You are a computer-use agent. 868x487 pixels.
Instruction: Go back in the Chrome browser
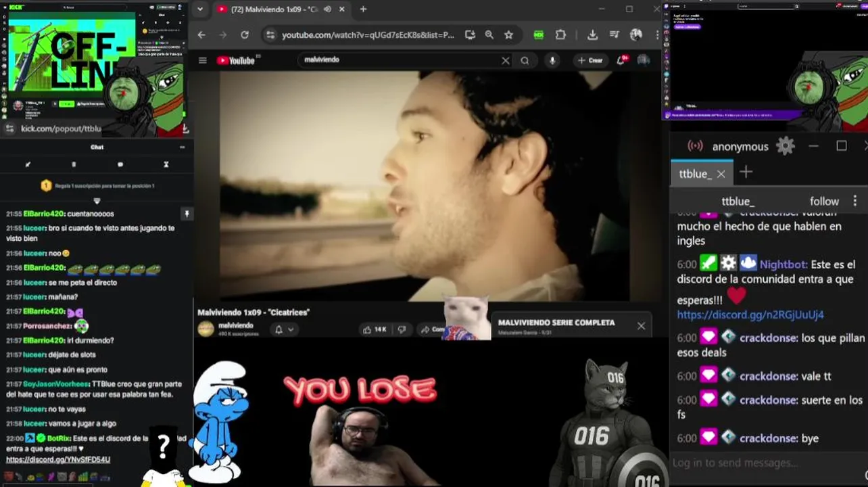point(201,35)
